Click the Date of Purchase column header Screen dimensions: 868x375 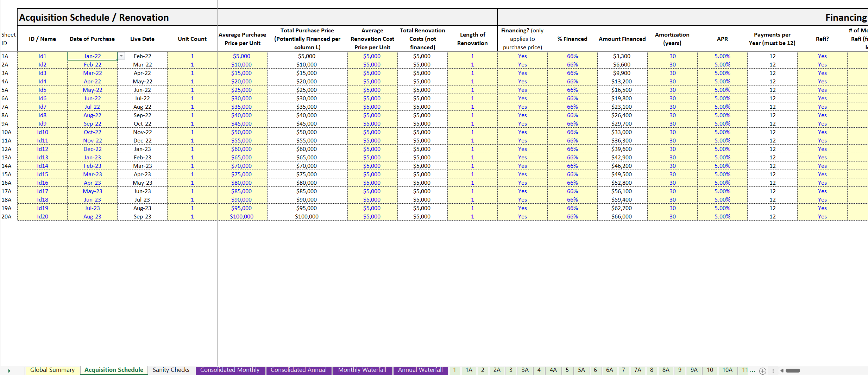tap(92, 39)
